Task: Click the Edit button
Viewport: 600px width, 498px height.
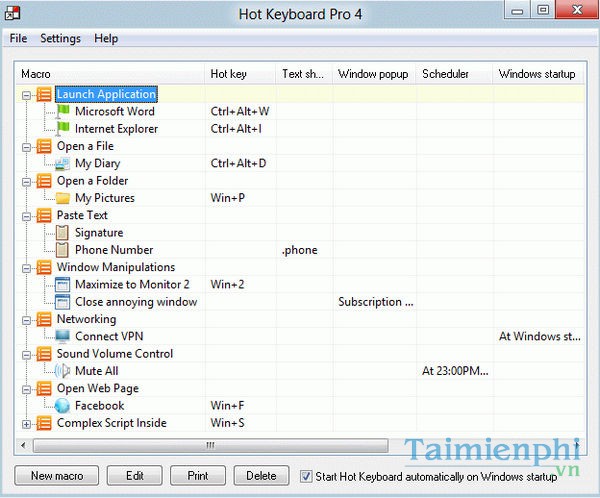Action: (135, 475)
